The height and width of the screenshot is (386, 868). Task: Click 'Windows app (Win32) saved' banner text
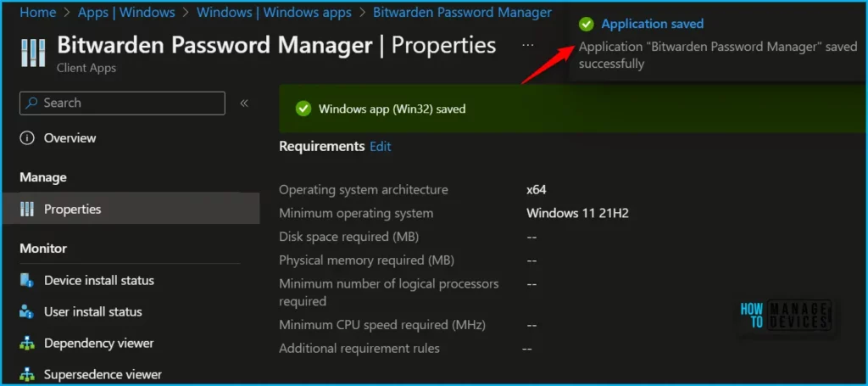pos(392,109)
